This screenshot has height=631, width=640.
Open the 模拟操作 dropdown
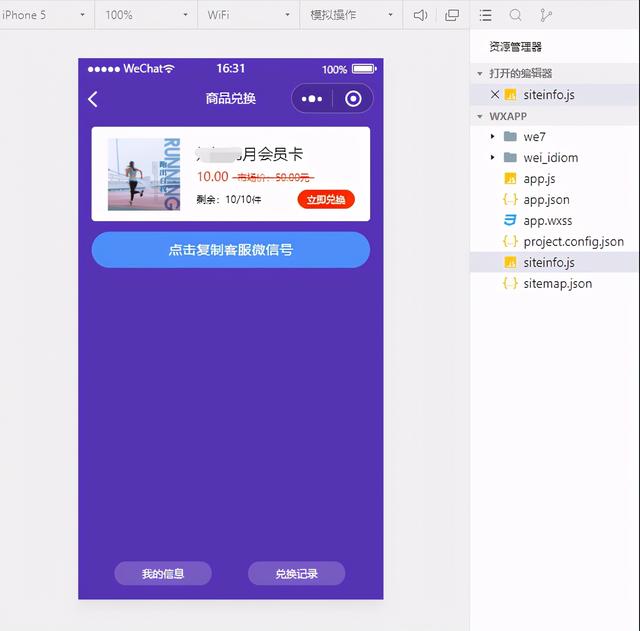pos(351,15)
